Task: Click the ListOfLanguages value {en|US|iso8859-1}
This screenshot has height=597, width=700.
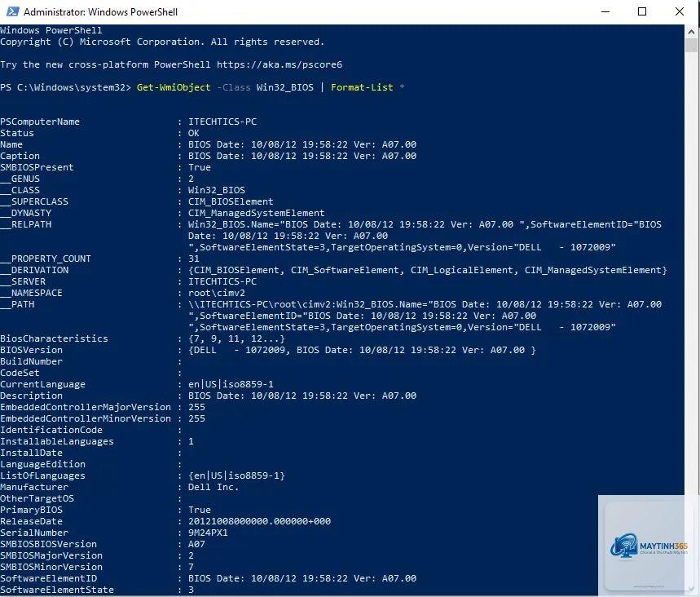Action: [236, 475]
